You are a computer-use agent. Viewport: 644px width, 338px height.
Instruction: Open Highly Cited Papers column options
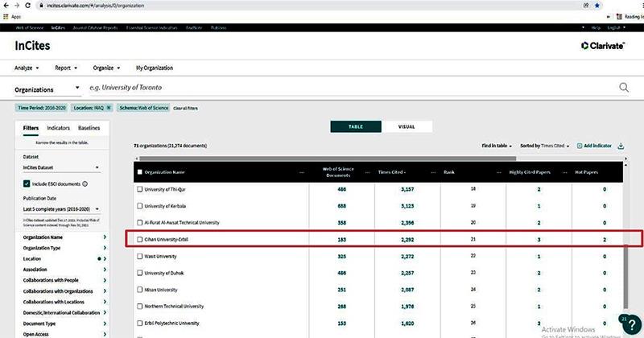pyautogui.click(x=565, y=172)
